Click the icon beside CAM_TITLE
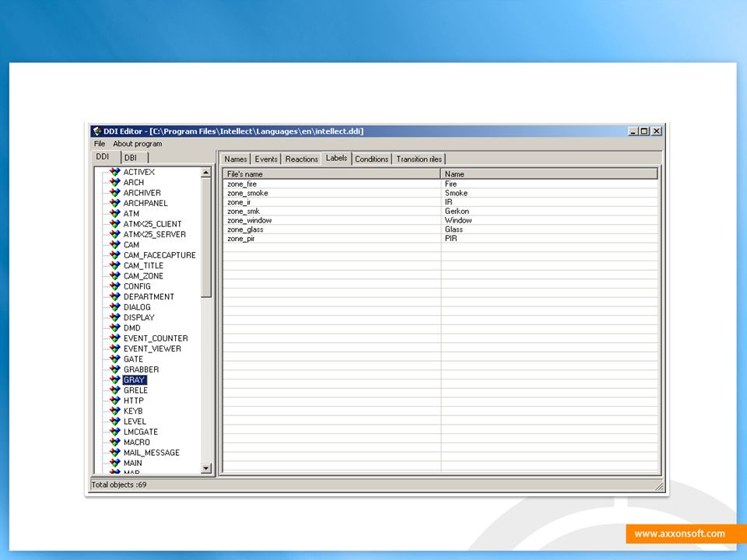Viewport: 747px width, 560px height. (115, 266)
